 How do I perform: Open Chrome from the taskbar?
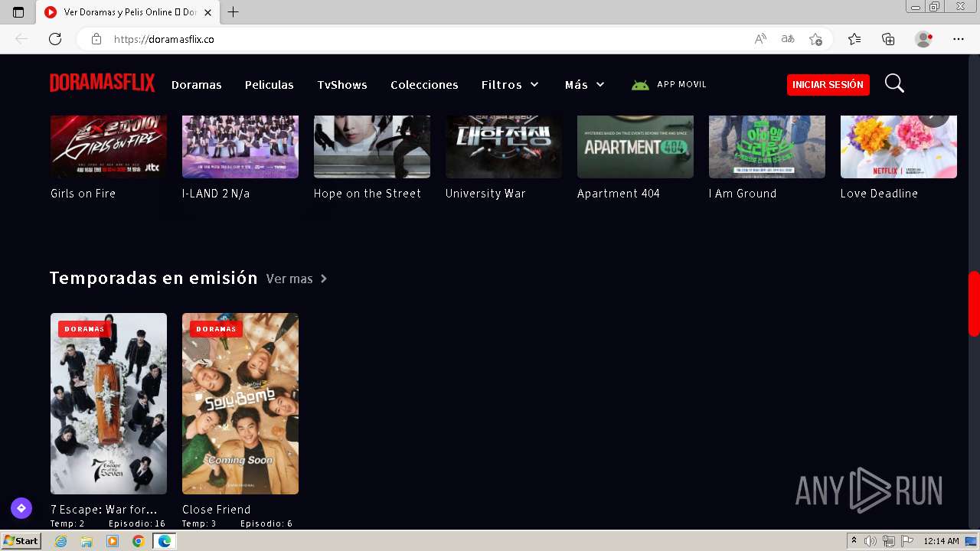(x=138, y=541)
